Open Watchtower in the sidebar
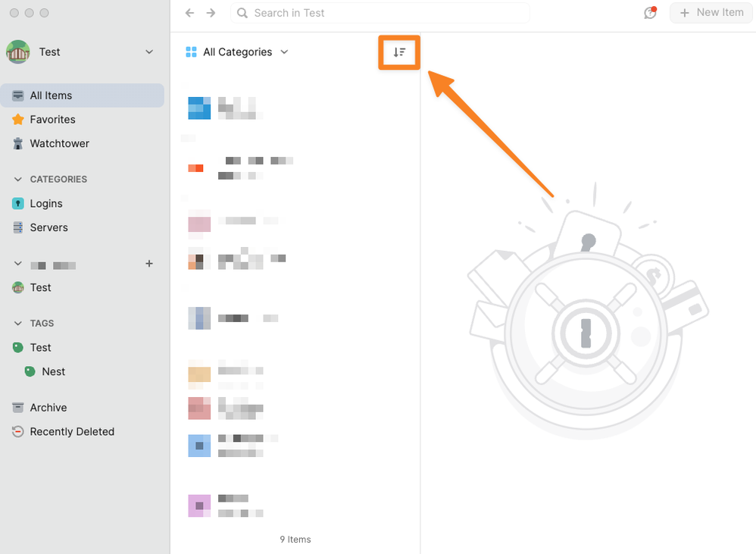Viewport: 756px width, 554px height. pyautogui.click(x=59, y=143)
